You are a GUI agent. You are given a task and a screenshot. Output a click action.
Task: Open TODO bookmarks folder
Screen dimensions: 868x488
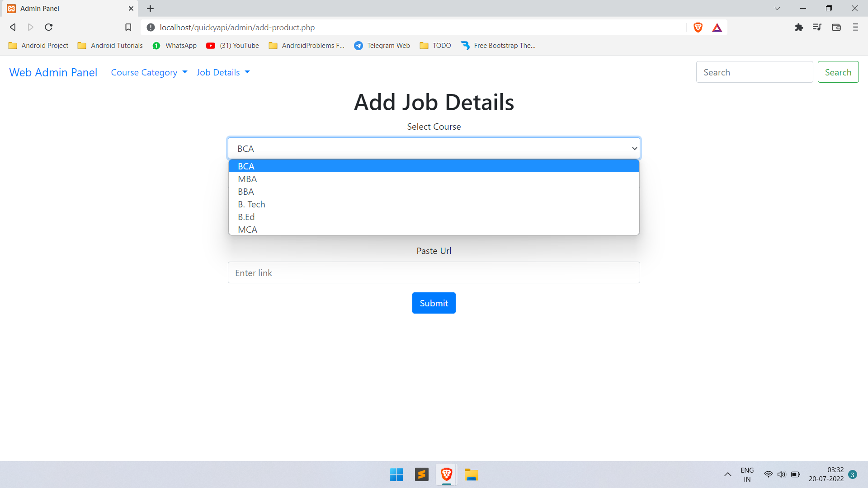pos(435,46)
